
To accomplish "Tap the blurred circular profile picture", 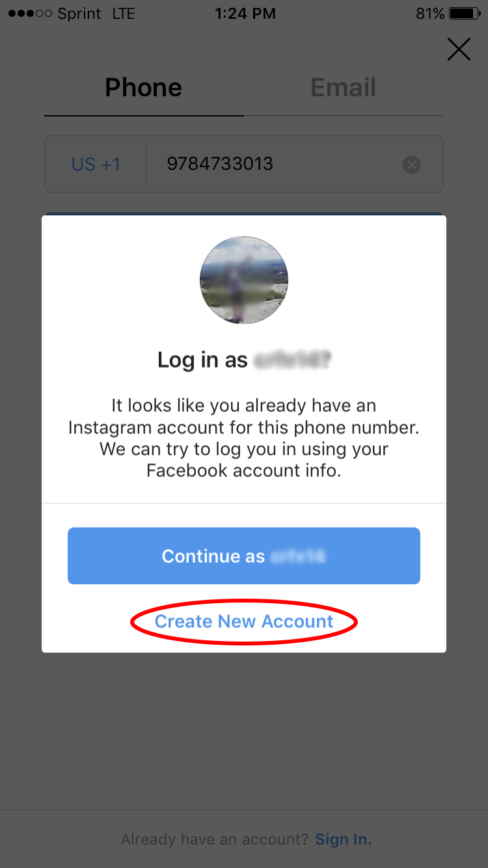I will 244,280.
